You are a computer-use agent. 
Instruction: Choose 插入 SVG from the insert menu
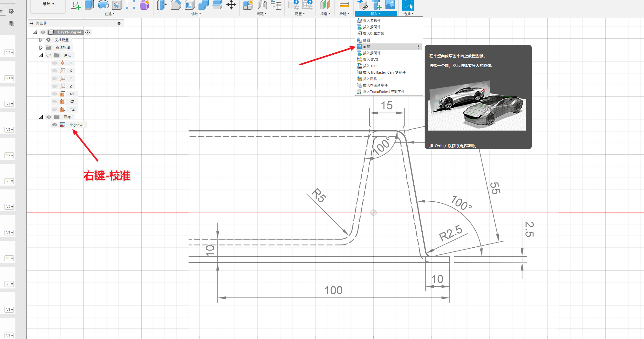(x=370, y=60)
